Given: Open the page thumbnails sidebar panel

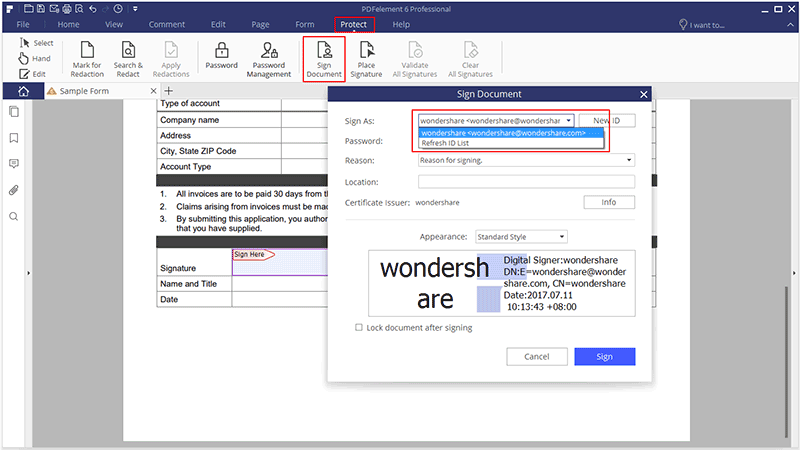Looking at the screenshot, I should point(14,112).
